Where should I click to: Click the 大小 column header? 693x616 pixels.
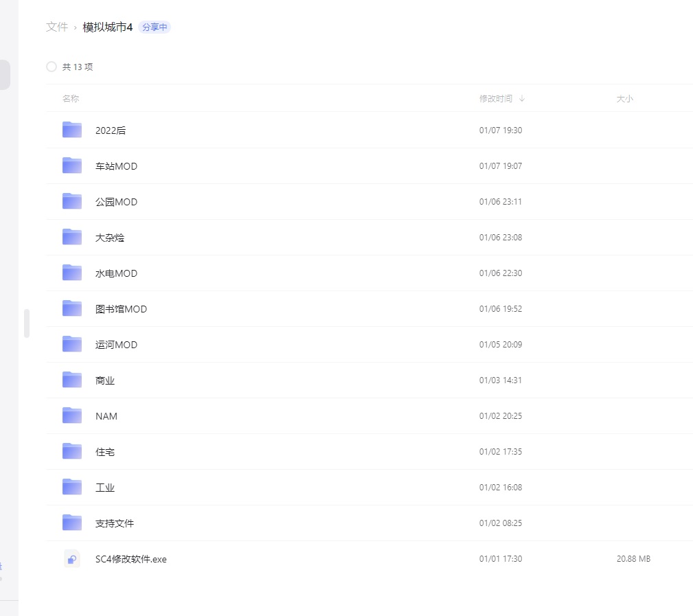pos(624,99)
